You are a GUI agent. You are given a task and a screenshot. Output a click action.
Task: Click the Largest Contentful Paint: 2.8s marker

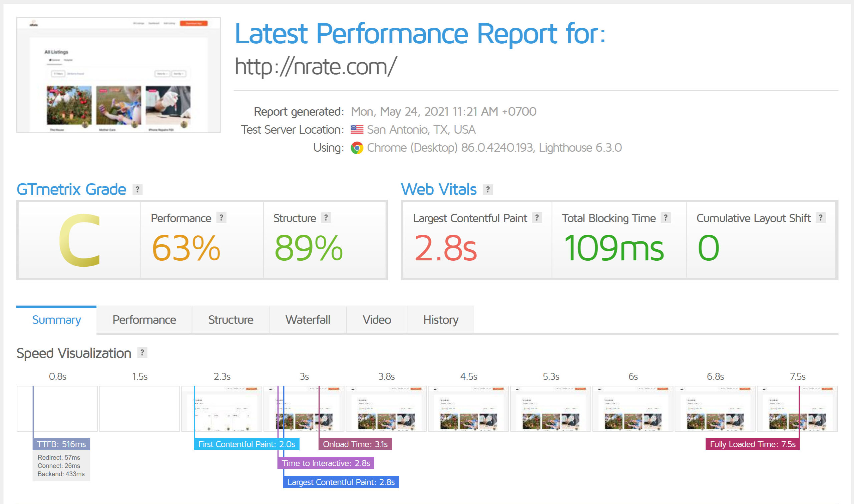[x=341, y=482]
